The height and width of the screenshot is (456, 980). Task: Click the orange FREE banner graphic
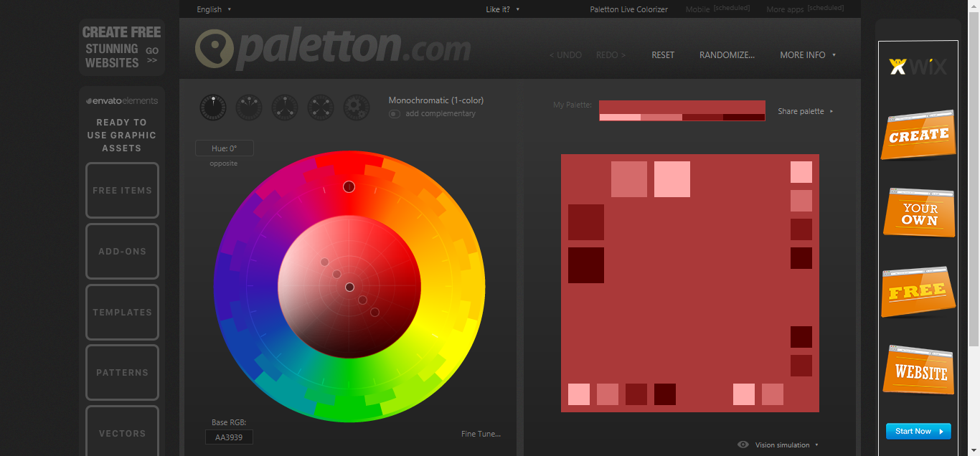point(918,291)
